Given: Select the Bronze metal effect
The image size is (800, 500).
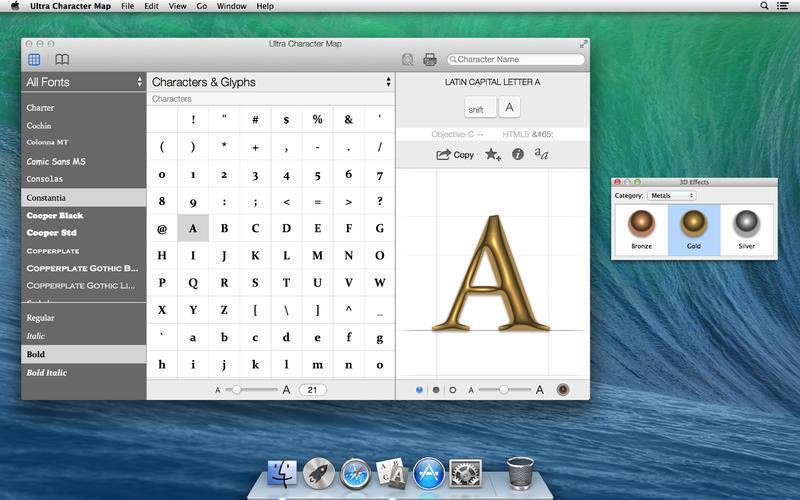Looking at the screenshot, I should pyautogui.click(x=641, y=230).
